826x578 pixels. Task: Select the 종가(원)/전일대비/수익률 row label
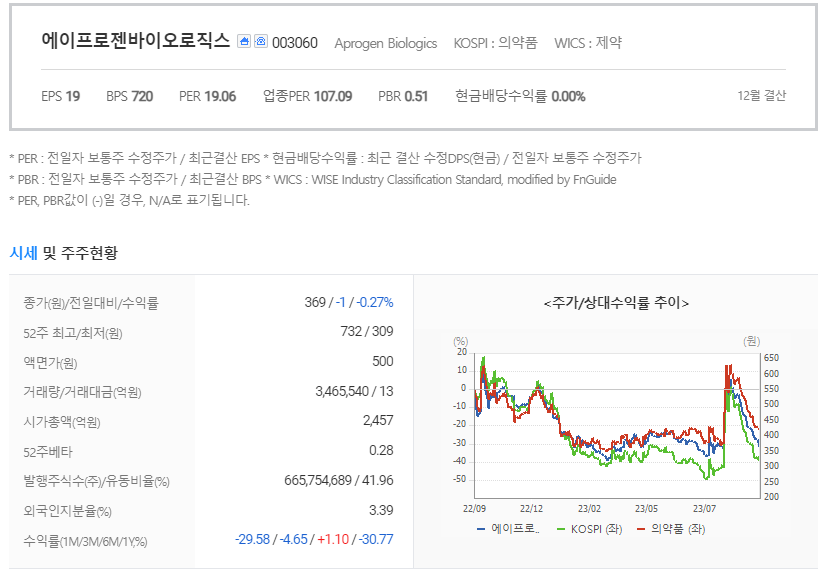tap(91, 303)
